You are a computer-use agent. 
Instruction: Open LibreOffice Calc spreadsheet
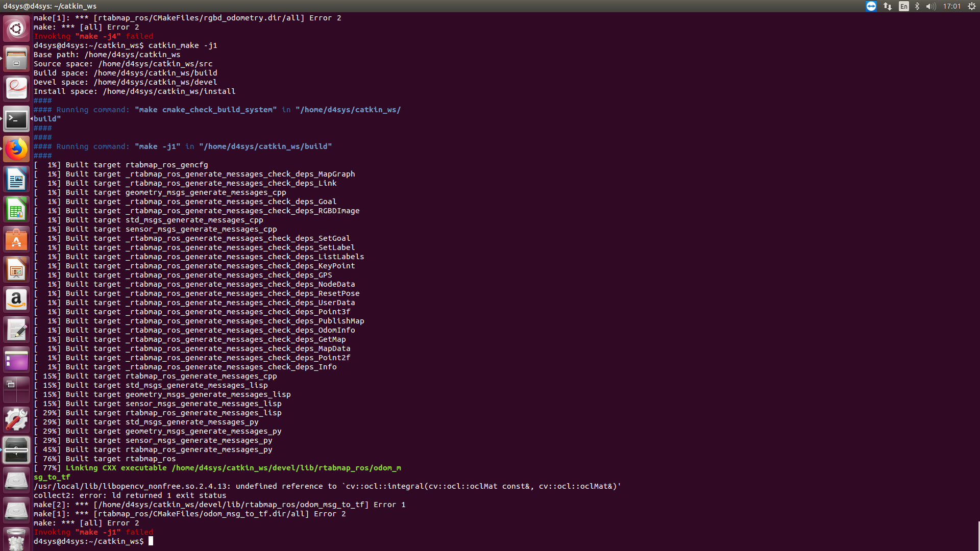tap(16, 209)
